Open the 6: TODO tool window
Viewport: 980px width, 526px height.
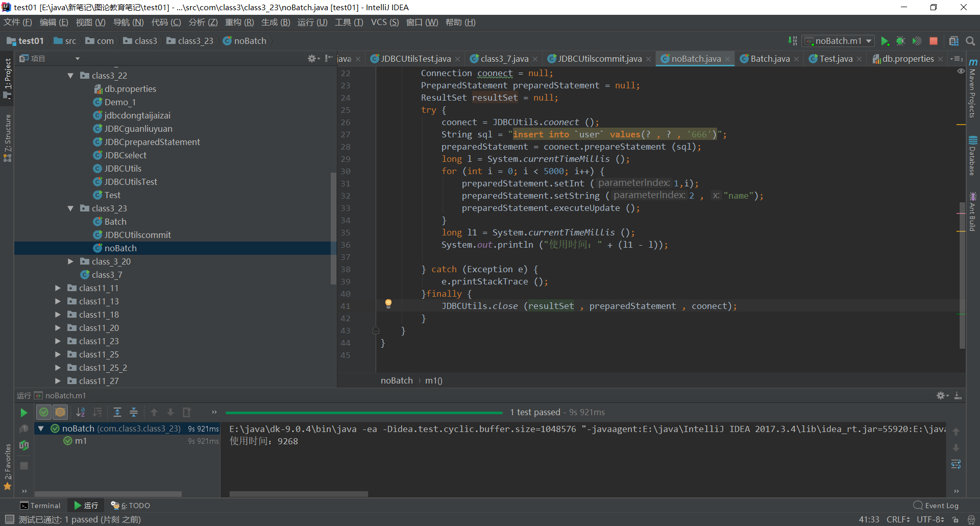point(131,506)
